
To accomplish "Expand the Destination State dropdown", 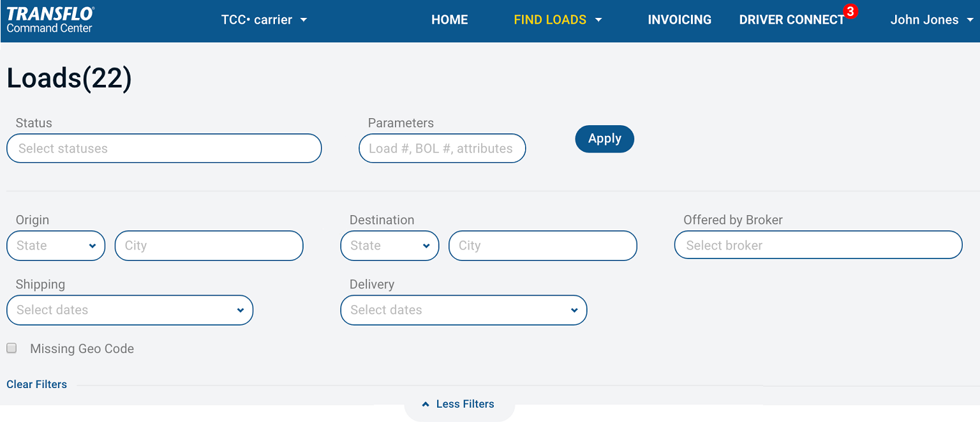I will click(390, 246).
